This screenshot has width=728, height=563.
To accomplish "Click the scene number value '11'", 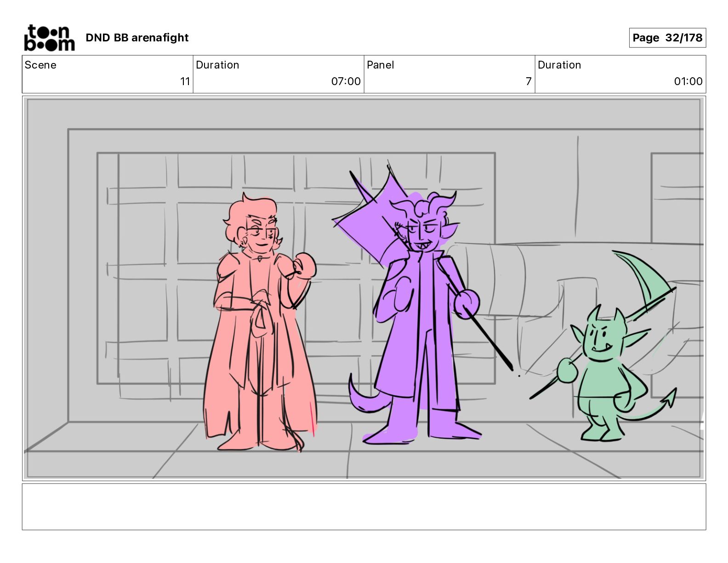I will pos(185,81).
